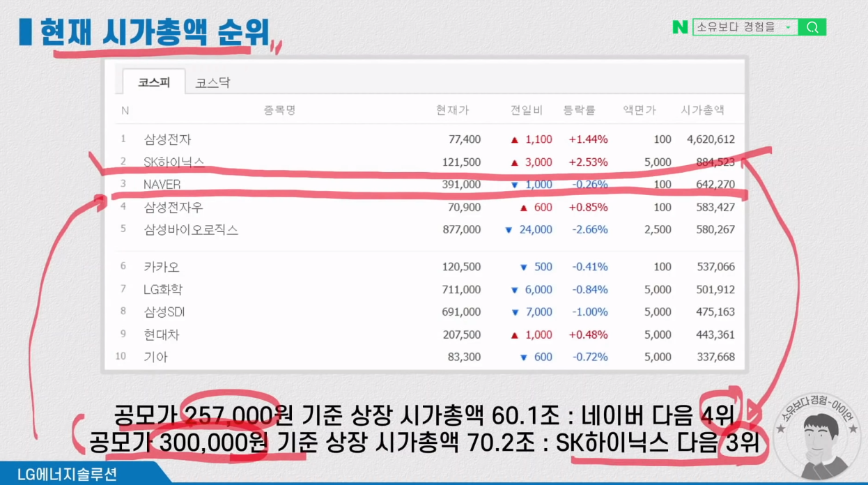Open the 삼성바이오로직스 stock link
The width and height of the screenshot is (868, 485).
click(191, 229)
